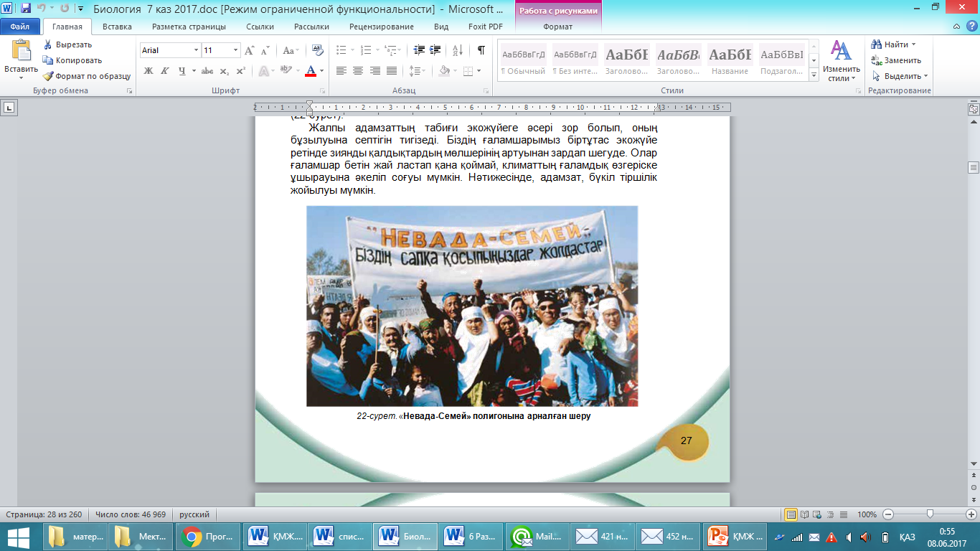Click the Paste (Вставить) clipboard icon
The image size is (980, 551).
click(x=21, y=50)
